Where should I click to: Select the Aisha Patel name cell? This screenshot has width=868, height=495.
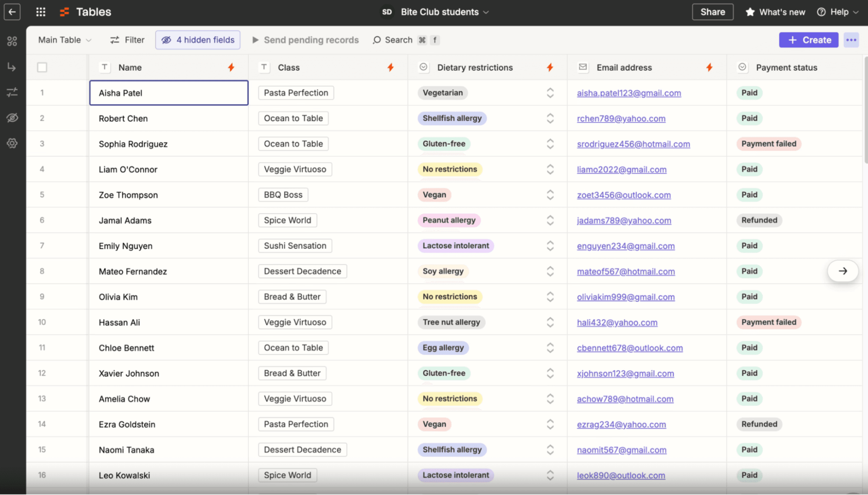[169, 92]
